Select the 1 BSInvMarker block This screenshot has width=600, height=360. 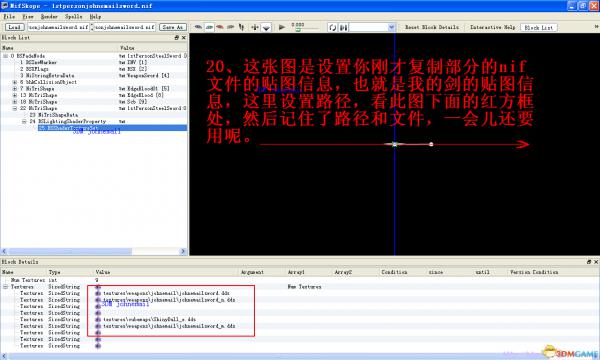tap(38, 62)
